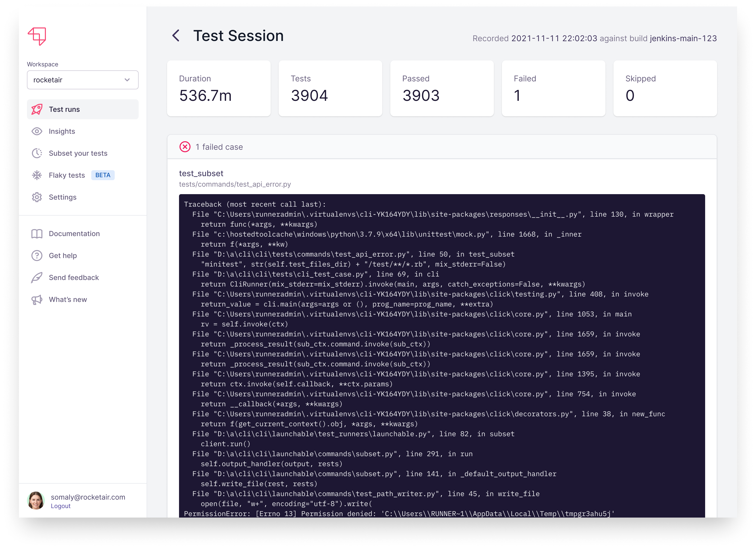Open Settings with the gear icon
Viewport: 756px width, 549px height.
coord(37,197)
